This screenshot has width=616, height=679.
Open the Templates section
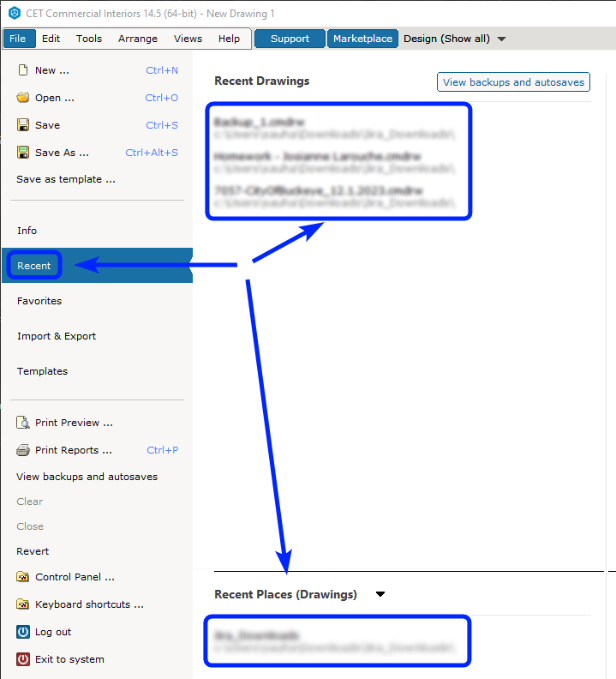[43, 371]
